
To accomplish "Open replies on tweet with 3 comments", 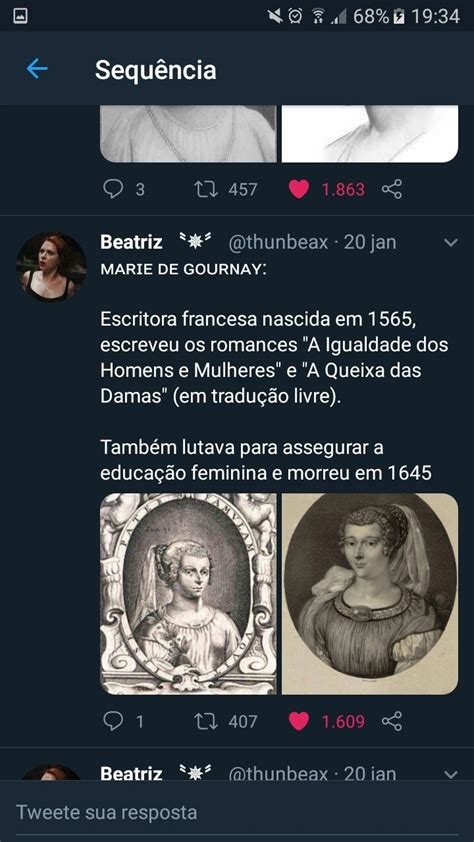I will 113,189.
